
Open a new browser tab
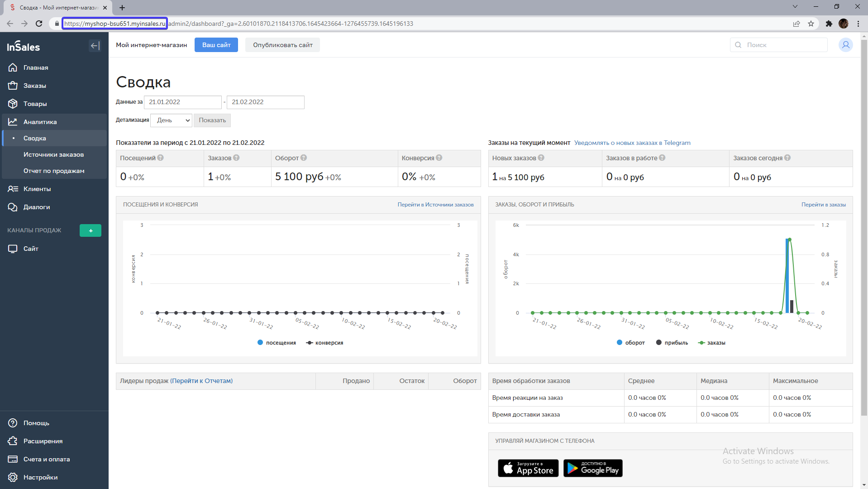pos(122,8)
